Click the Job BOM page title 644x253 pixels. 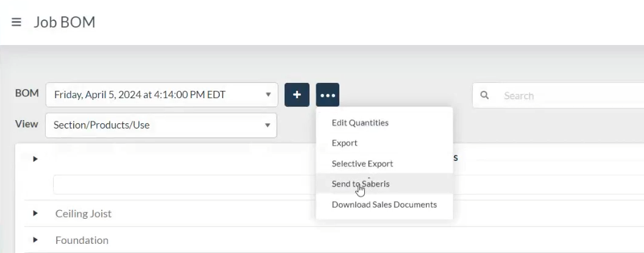[64, 23]
